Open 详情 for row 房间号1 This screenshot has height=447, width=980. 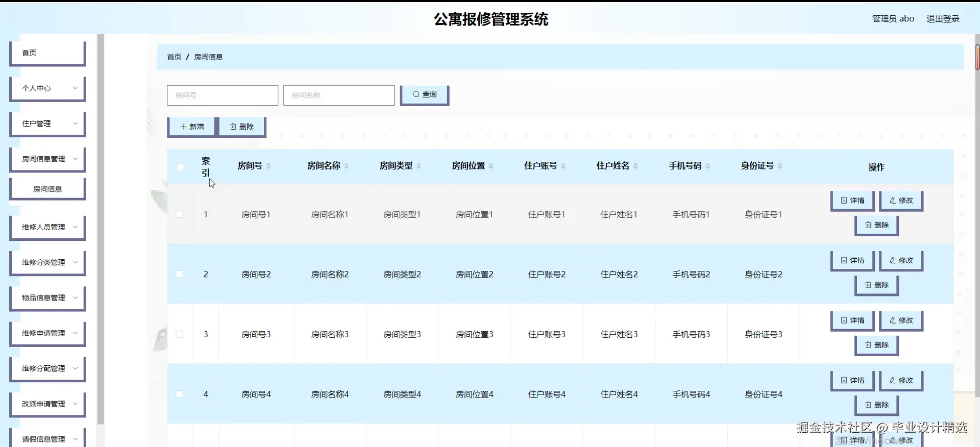[x=852, y=201]
